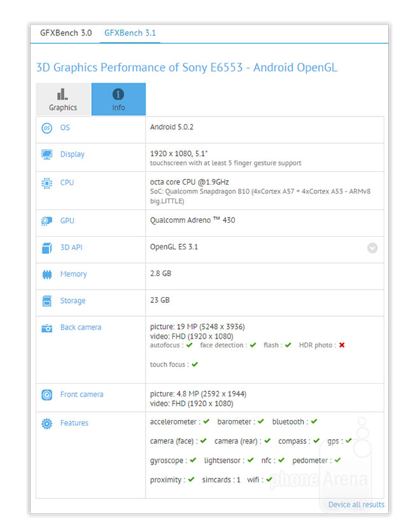Click the 3D API label

click(71, 248)
